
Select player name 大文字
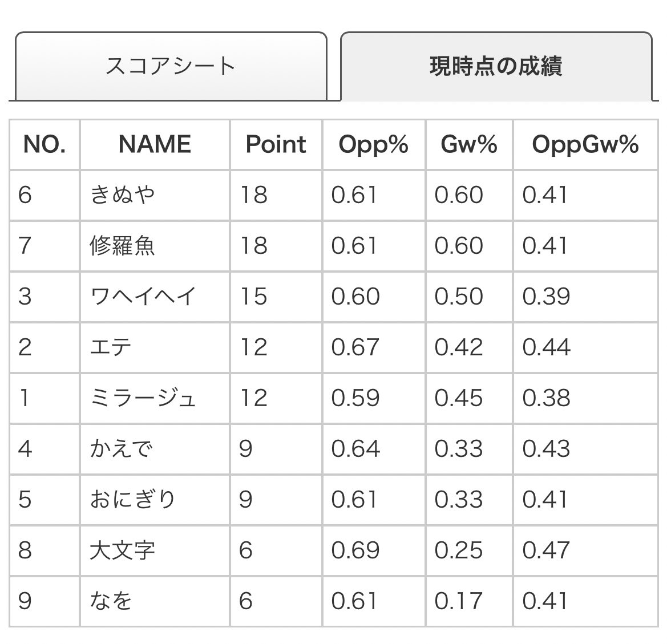click(123, 550)
